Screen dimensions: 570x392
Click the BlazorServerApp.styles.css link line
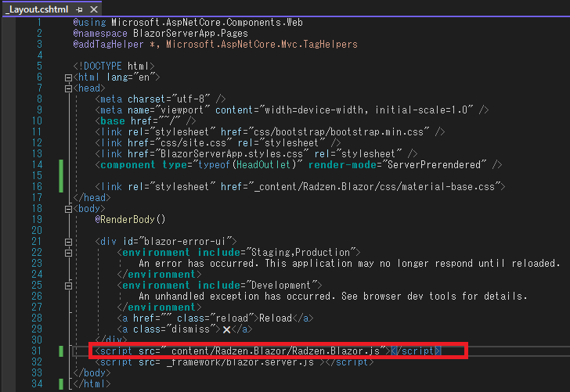click(x=256, y=153)
